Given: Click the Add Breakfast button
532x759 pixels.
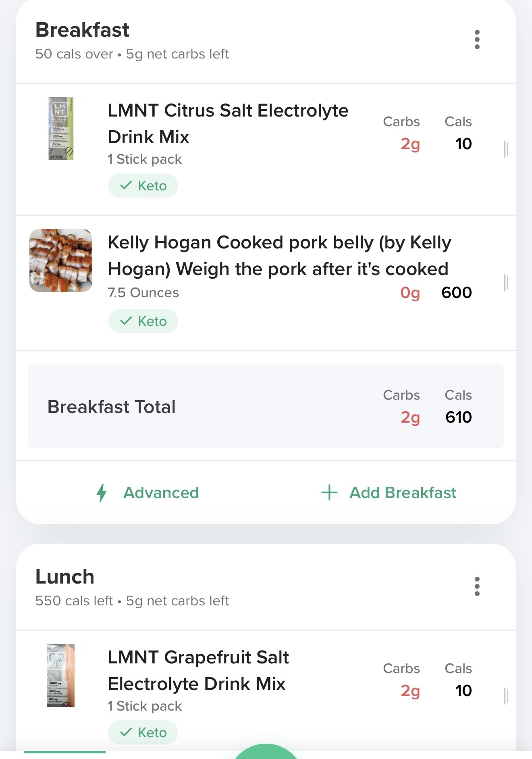Looking at the screenshot, I should click(402, 493).
